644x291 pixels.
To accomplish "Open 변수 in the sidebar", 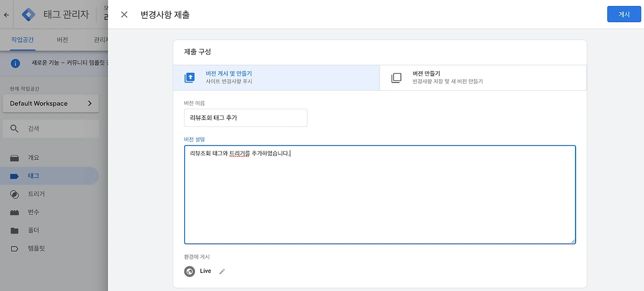I will [33, 212].
